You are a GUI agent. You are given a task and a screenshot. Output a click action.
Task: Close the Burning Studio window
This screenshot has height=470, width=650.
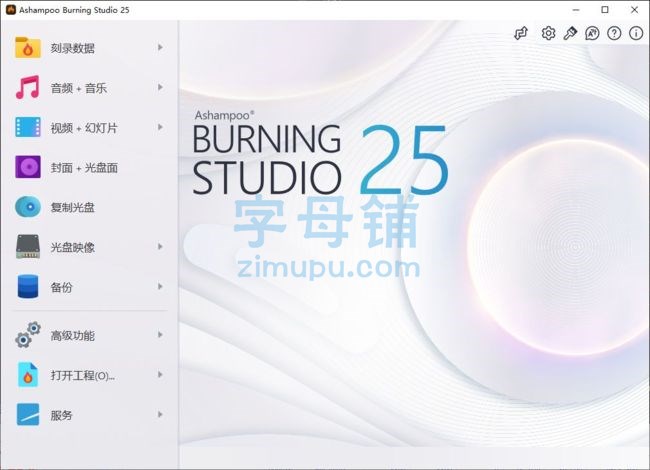pos(634,10)
